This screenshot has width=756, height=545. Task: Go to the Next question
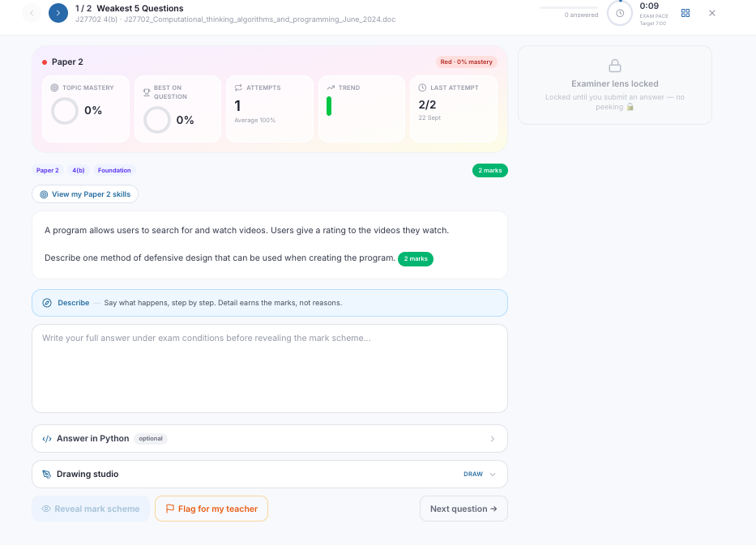[463, 509]
